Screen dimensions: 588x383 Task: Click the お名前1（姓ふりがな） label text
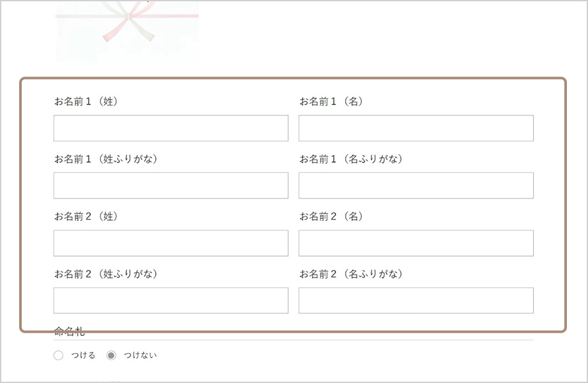click(x=106, y=159)
